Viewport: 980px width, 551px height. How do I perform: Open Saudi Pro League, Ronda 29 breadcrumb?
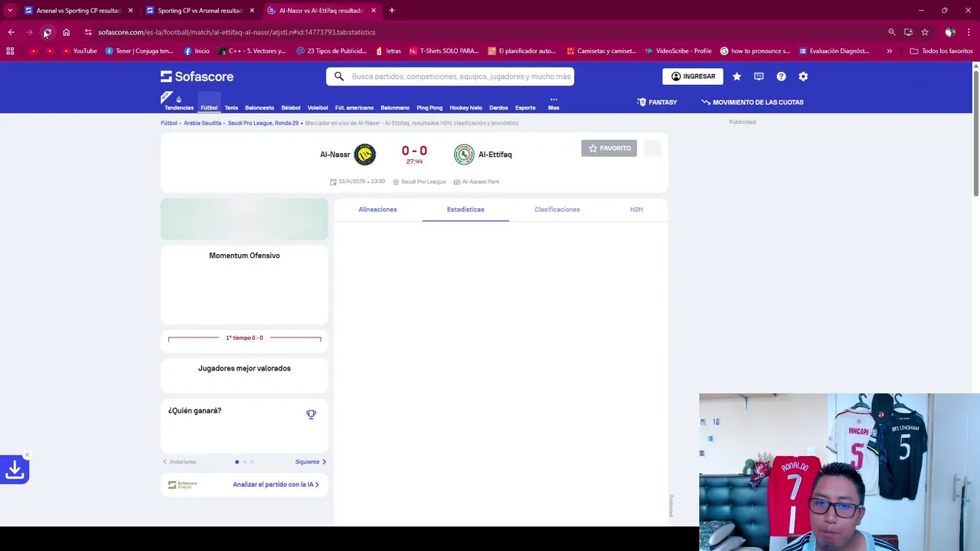pos(263,123)
